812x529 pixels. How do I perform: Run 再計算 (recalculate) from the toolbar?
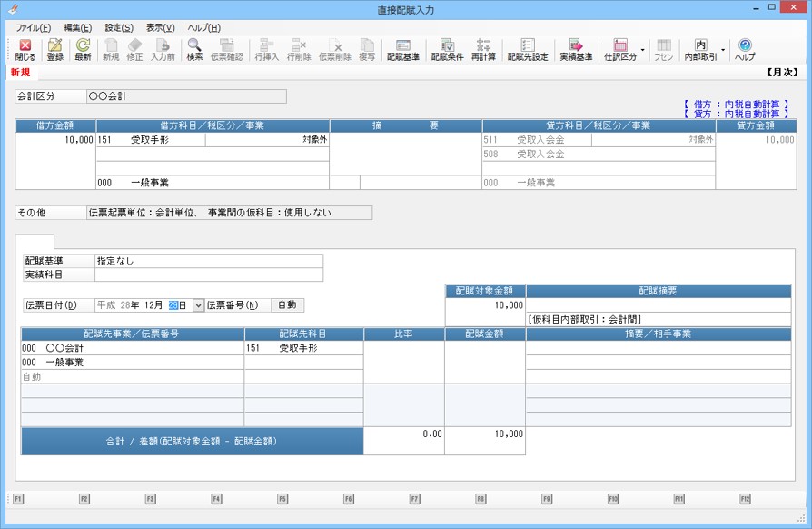point(483,49)
